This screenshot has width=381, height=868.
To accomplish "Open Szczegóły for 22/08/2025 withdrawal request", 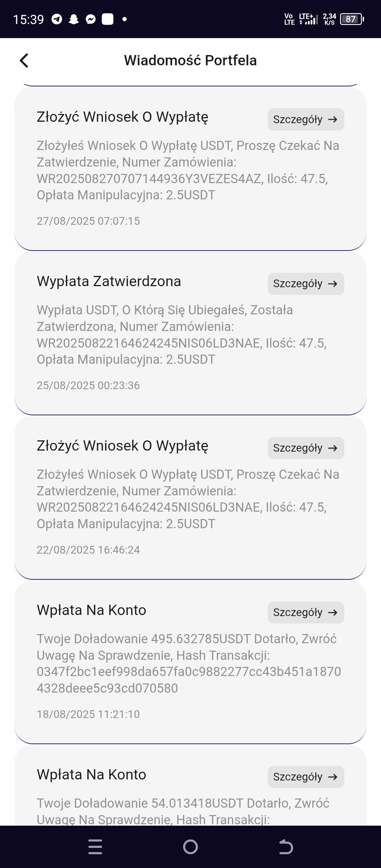I will pos(306,448).
